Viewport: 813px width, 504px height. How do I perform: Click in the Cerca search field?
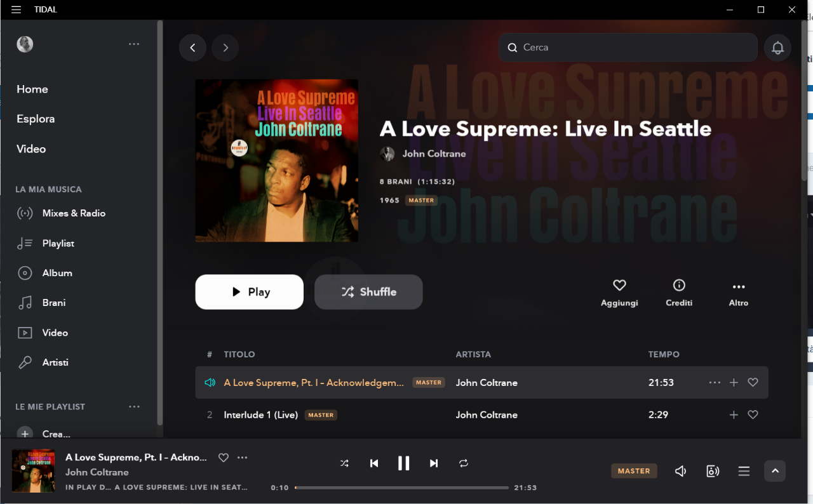point(628,48)
